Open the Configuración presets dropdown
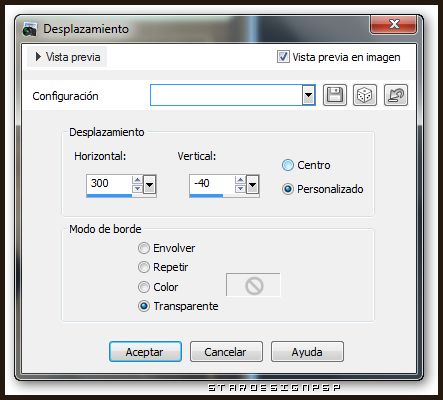The image size is (443, 400). point(309,95)
